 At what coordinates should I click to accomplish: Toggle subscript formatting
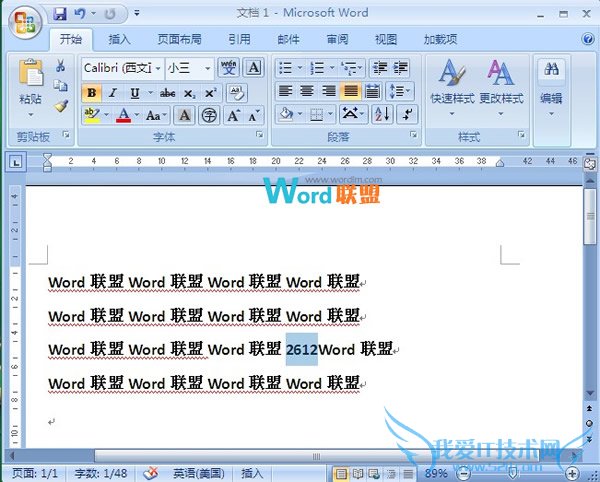pyautogui.click(x=189, y=93)
